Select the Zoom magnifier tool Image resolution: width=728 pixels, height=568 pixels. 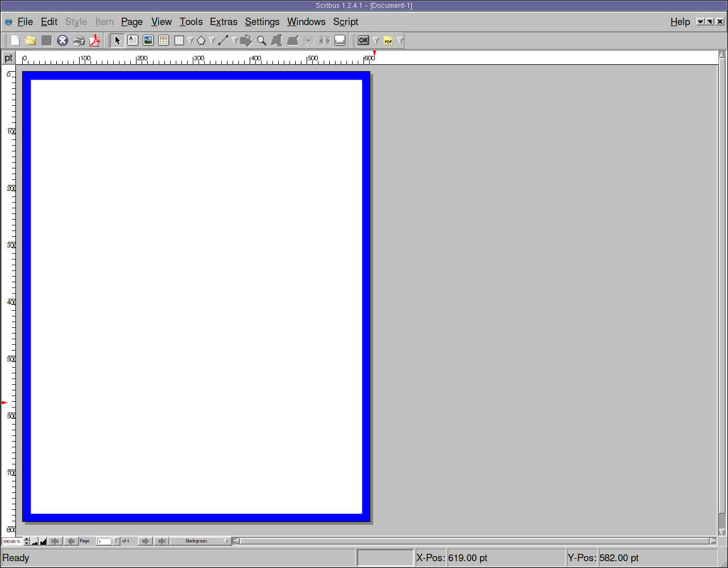[262, 40]
